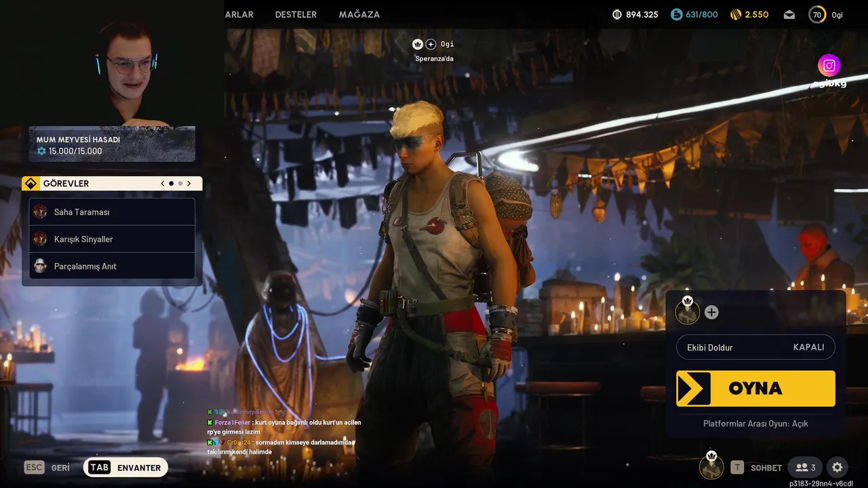This screenshot has width=868, height=488.
Task: Click the Parçalanmış Anıt quest giver portrait
Action: (x=40, y=266)
